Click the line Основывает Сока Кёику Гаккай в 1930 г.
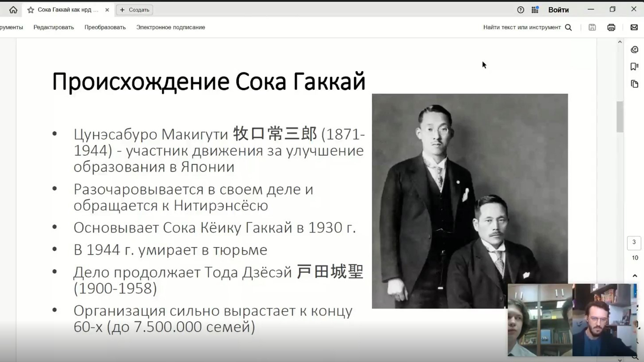 [x=214, y=227]
